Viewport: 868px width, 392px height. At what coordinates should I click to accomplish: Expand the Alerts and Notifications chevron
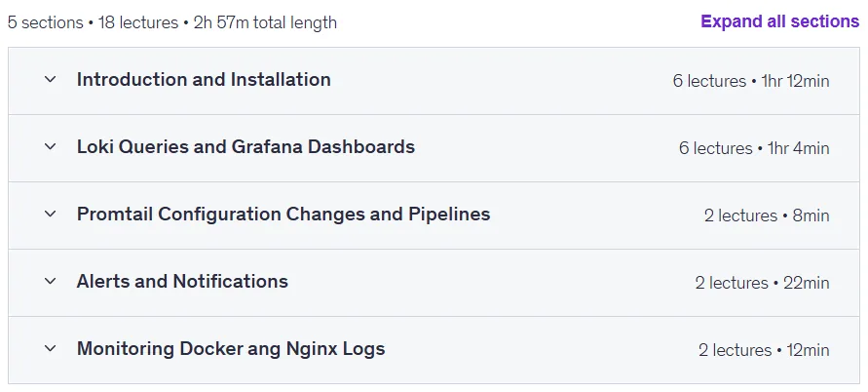coord(51,281)
